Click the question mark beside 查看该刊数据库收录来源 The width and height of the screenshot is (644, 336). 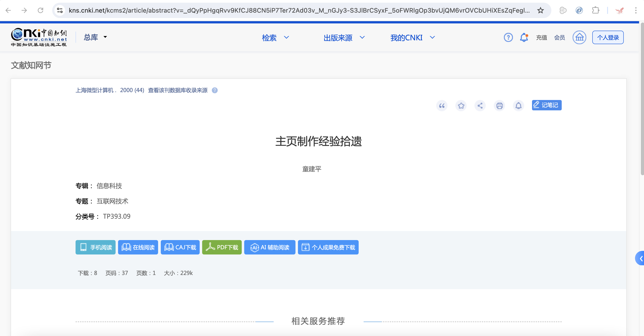click(215, 90)
